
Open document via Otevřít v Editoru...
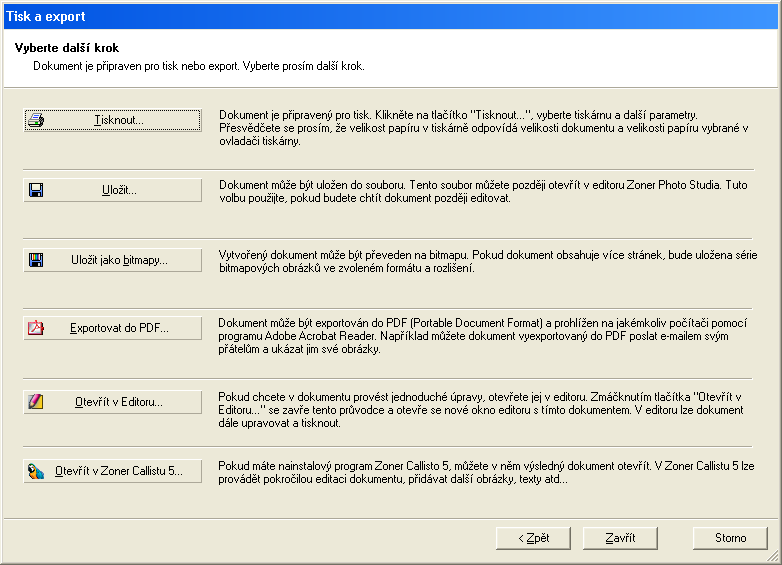click(113, 402)
